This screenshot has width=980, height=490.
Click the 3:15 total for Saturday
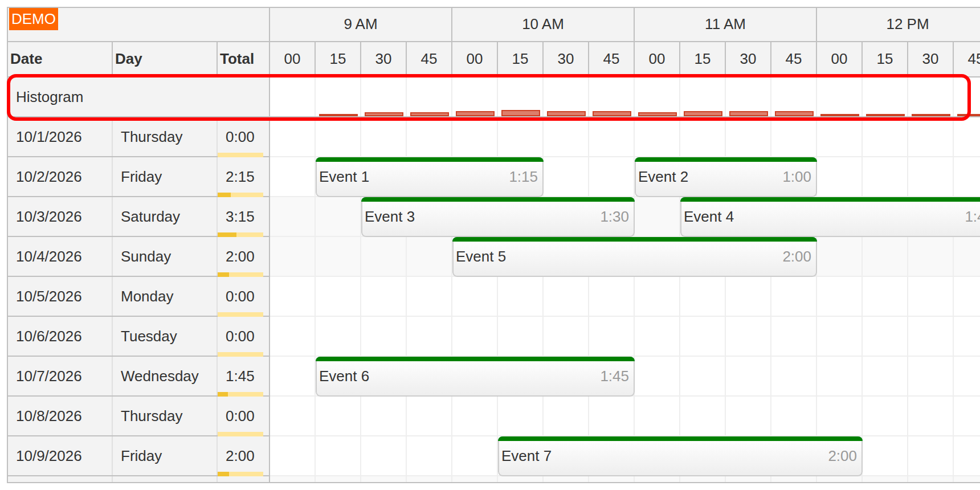[x=240, y=217]
